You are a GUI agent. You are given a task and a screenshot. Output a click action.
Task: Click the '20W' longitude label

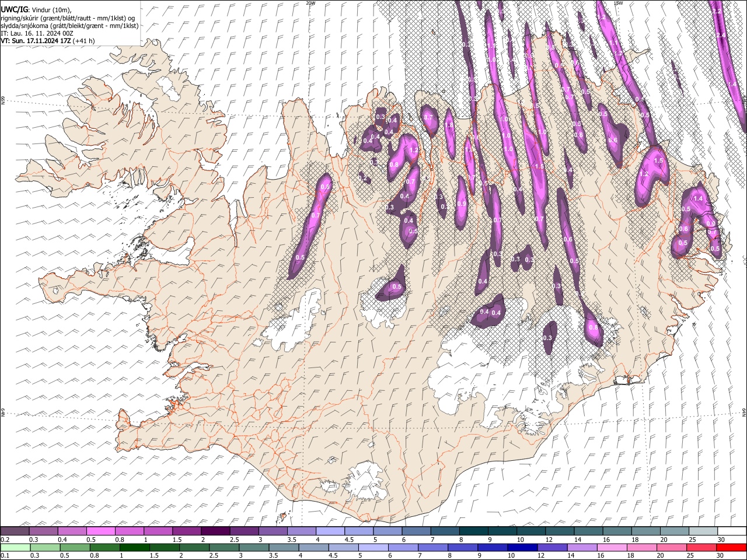tap(310, 3)
